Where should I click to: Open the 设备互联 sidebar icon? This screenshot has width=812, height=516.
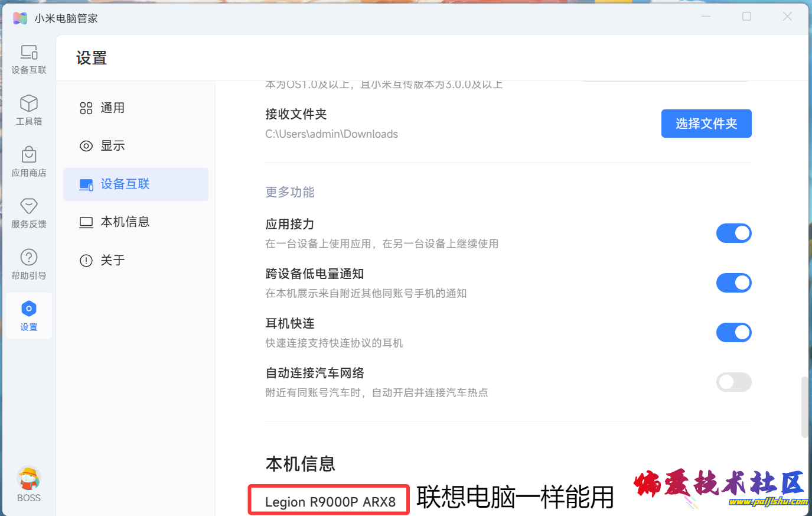click(x=29, y=59)
